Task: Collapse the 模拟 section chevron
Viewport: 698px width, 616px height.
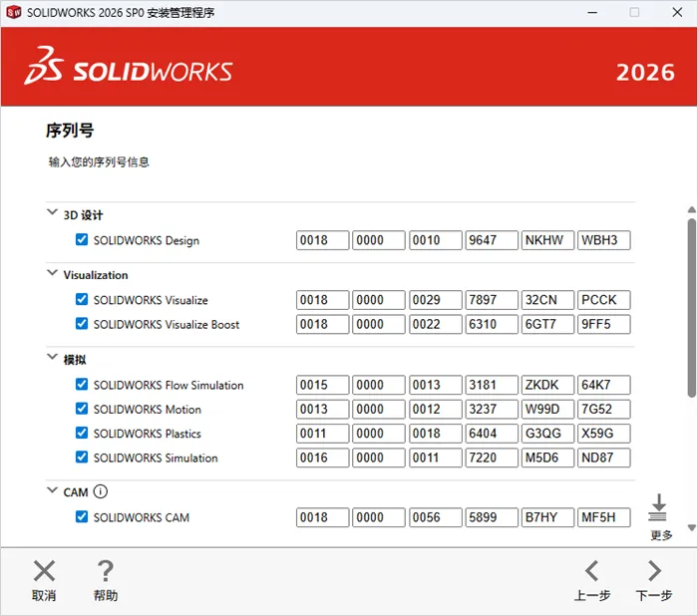Action: [x=52, y=357]
